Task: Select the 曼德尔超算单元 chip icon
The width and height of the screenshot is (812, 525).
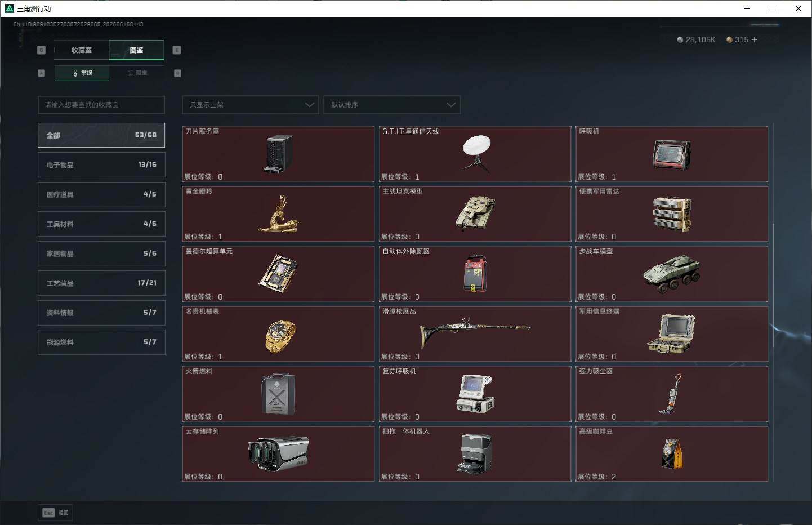Action: point(279,274)
